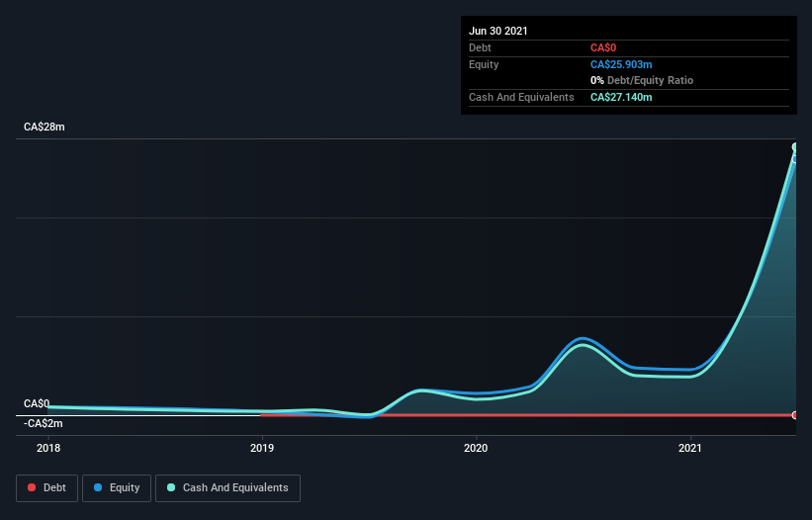Click the 2019 x-axis label

pyautogui.click(x=262, y=448)
